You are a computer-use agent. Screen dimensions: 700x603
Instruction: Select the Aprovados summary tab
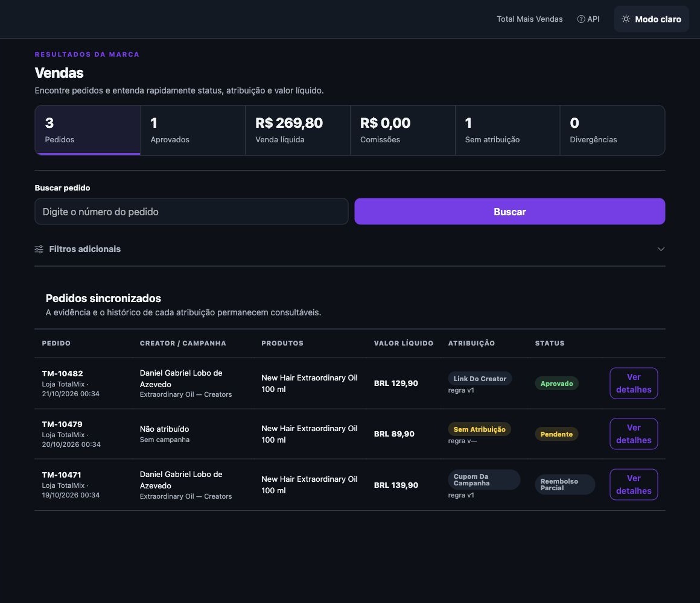pyautogui.click(x=193, y=130)
